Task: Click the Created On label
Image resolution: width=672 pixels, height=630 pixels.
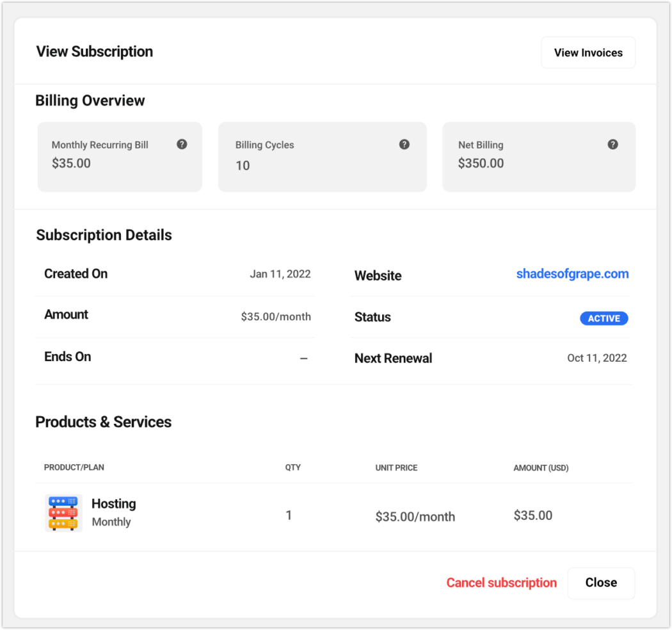Action: [76, 273]
